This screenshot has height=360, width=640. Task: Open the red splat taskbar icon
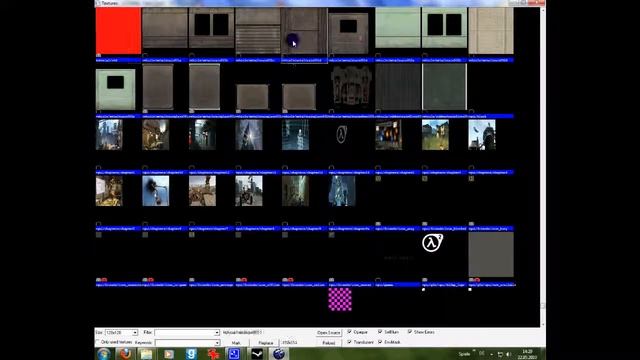[x=213, y=353]
